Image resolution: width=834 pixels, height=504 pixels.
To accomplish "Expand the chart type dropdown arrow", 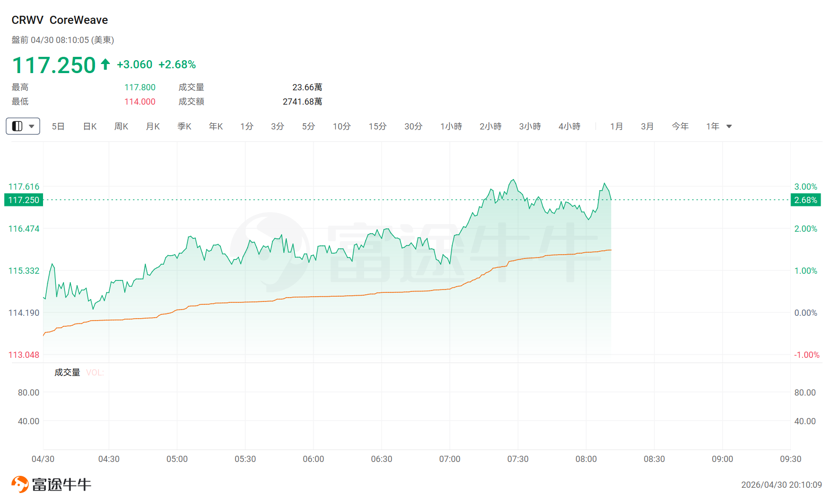I will pos(32,126).
